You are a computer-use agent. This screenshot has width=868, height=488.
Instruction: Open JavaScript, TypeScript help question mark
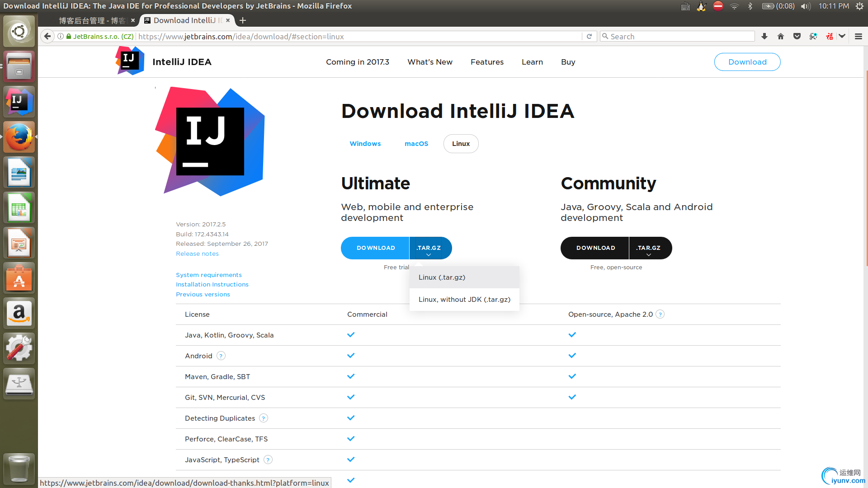(x=268, y=460)
